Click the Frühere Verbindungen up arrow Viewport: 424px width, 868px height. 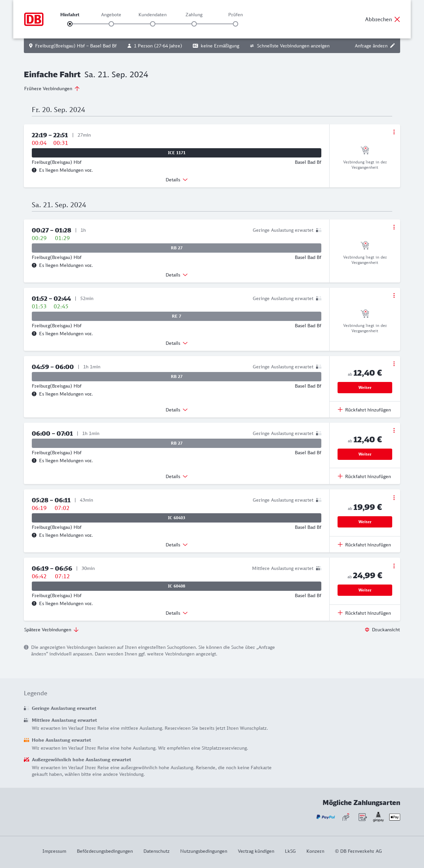77,89
